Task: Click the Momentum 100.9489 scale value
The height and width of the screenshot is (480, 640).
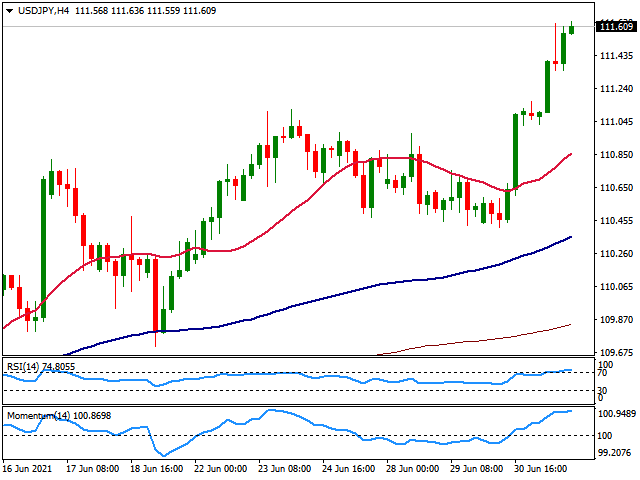Action: pyautogui.click(x=617, y=414)
